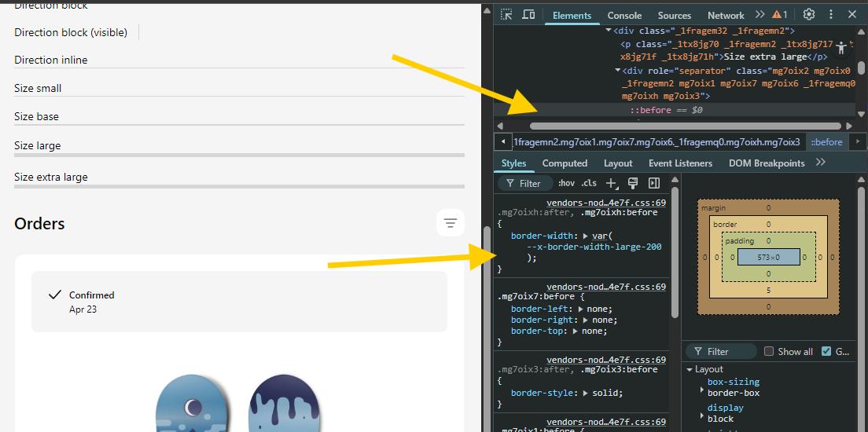Click the DOM tree vertical scrollbar thumb
Viewport: 868px width, 432px height.
tap(861, 68)
